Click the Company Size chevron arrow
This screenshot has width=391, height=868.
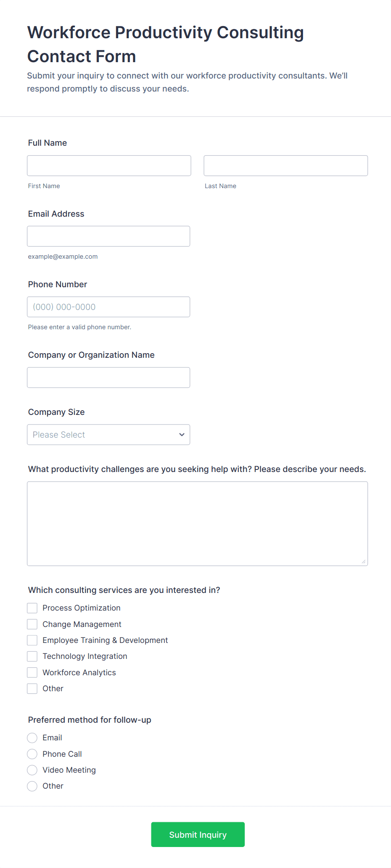tap(182, 435)
